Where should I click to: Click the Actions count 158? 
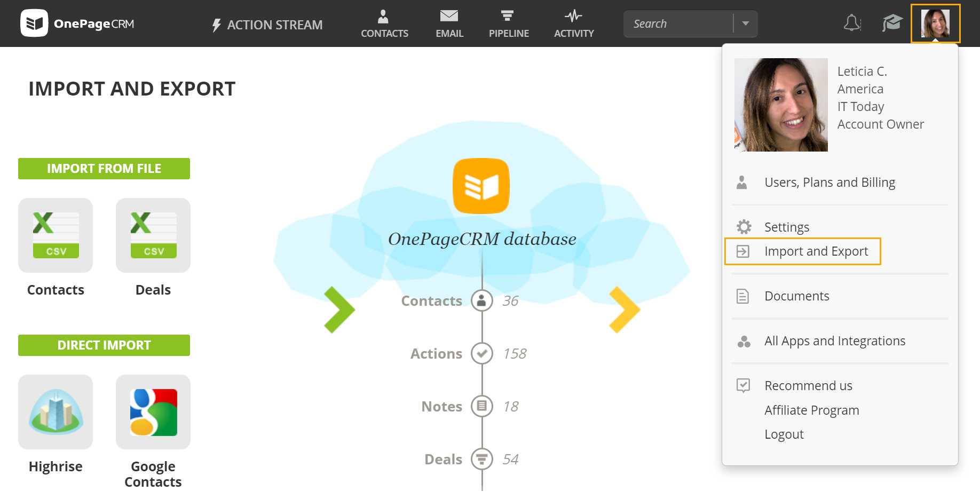pyautogui.click(x=515, y=354)
